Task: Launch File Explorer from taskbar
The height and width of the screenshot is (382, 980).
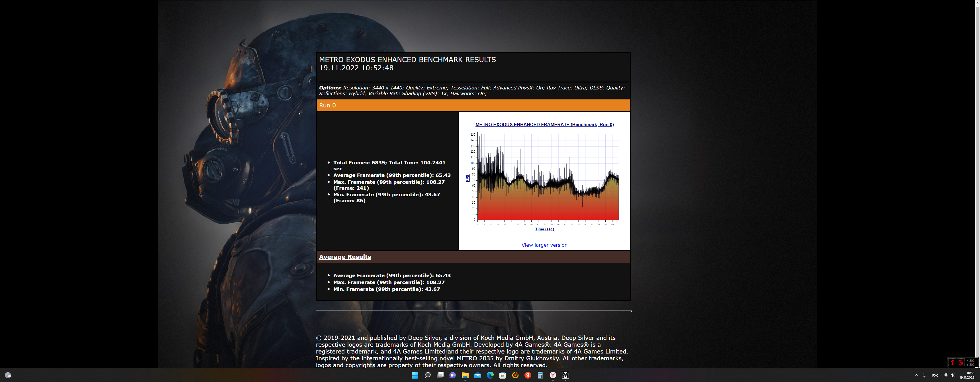Action: [x=465, y=375]
